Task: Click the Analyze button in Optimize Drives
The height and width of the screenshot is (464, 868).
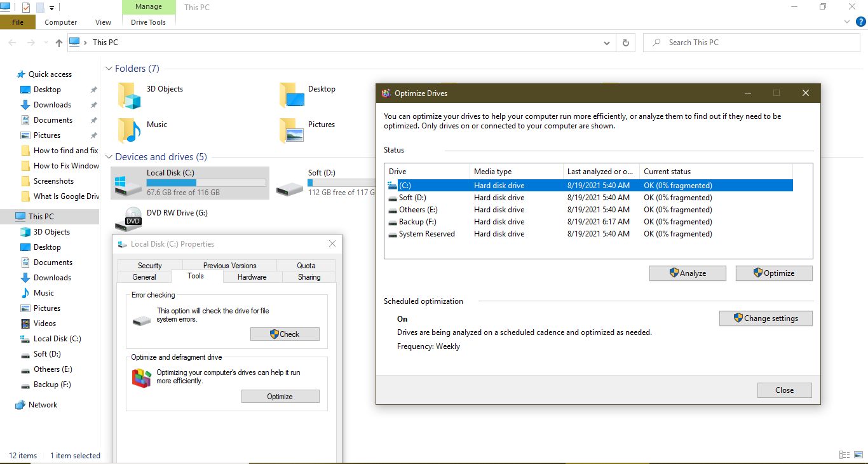Action: [x=688, y=273]
